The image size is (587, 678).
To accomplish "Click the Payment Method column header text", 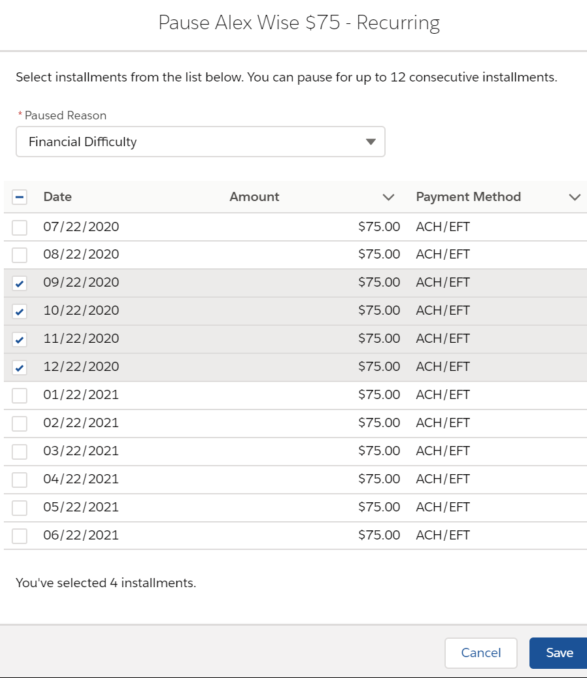I will [x=468, y=197].
